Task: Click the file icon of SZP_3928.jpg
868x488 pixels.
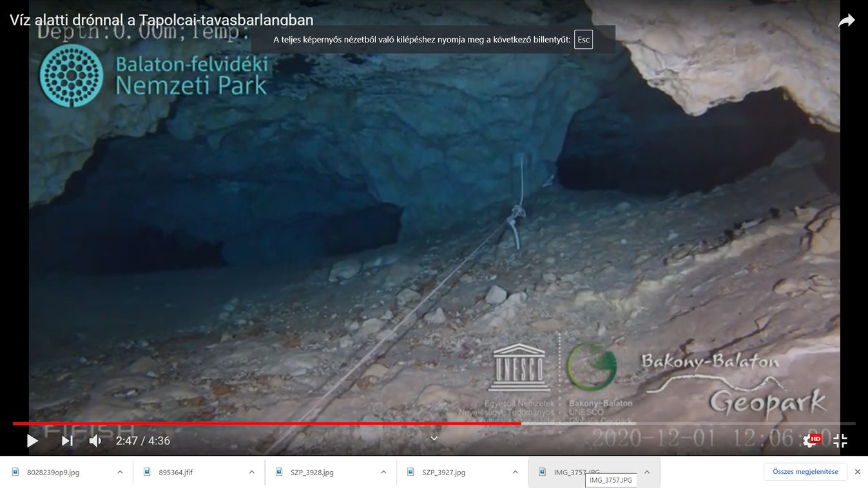Action: pyautogui.click(x=279, y=472)
